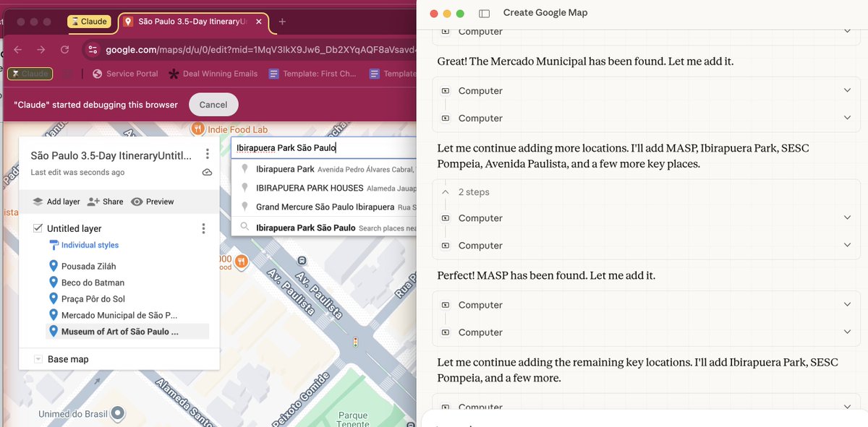Click into the map search field
This screenshot has height=427, width=868.
[324, 147]
